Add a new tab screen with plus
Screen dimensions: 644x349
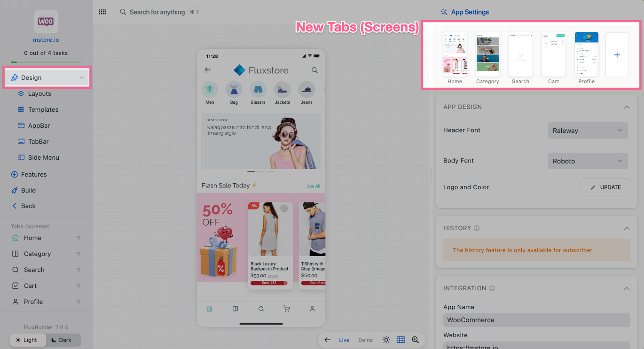point(617,55)
